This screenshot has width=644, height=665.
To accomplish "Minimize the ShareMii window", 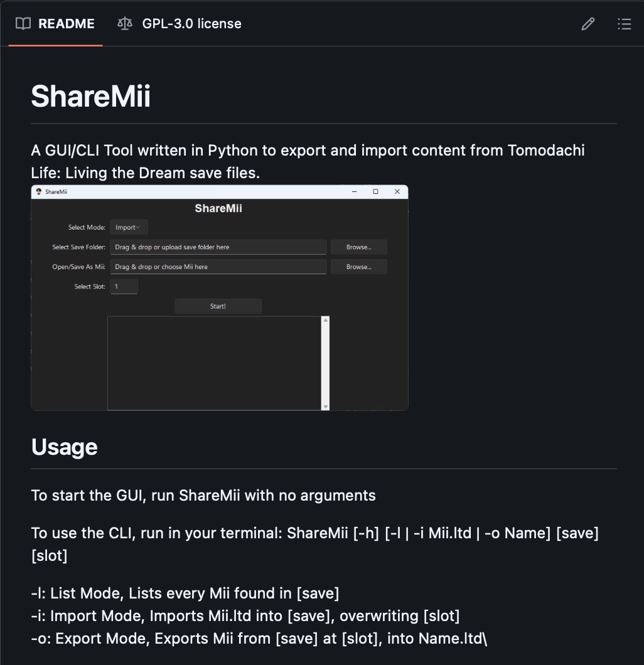I will (355, 191).
